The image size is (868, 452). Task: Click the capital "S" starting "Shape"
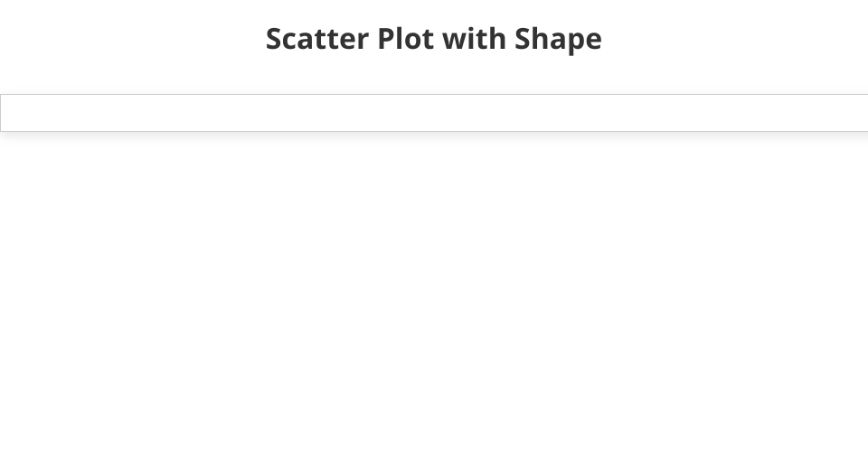click(524, 39)
